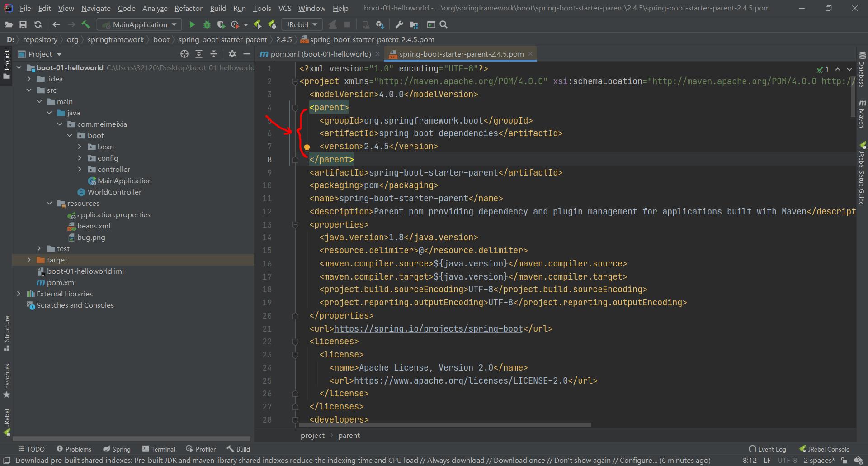Open the Database tool window
This screenshot has height=466, width=868.
click(862, 70)
